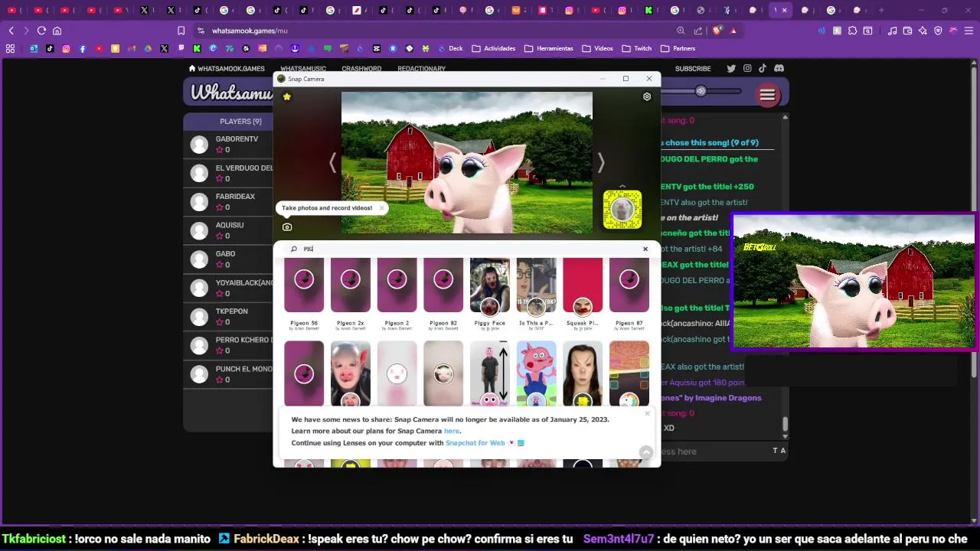This screenshot has width=980, height=551.
Task: Select the cartoon pig in overalls lens
Action: click(536, 373)
